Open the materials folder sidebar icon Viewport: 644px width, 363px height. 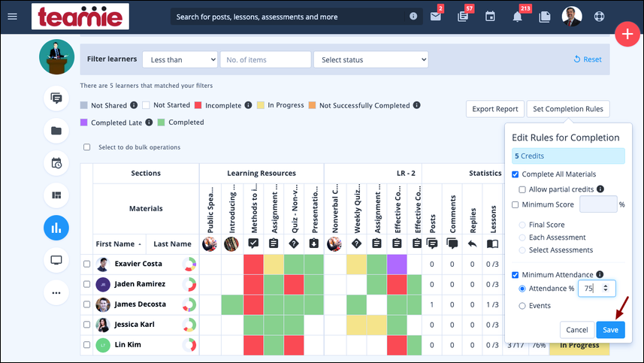[x=56, y=131]
